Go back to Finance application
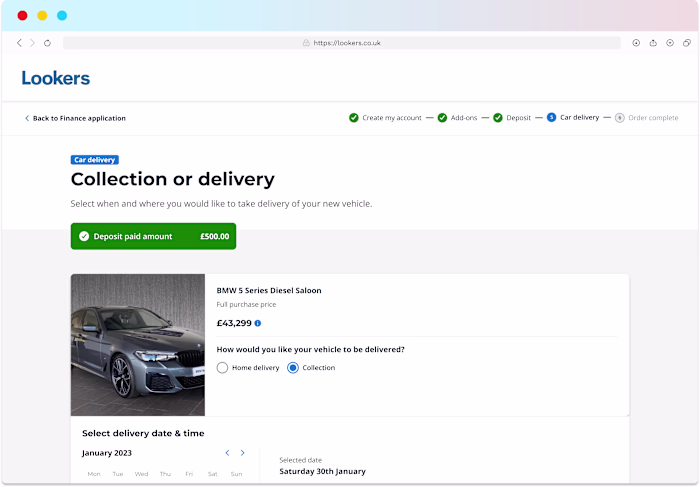Image resolution: width=700 pixels, height=487 pixels. 75,118
